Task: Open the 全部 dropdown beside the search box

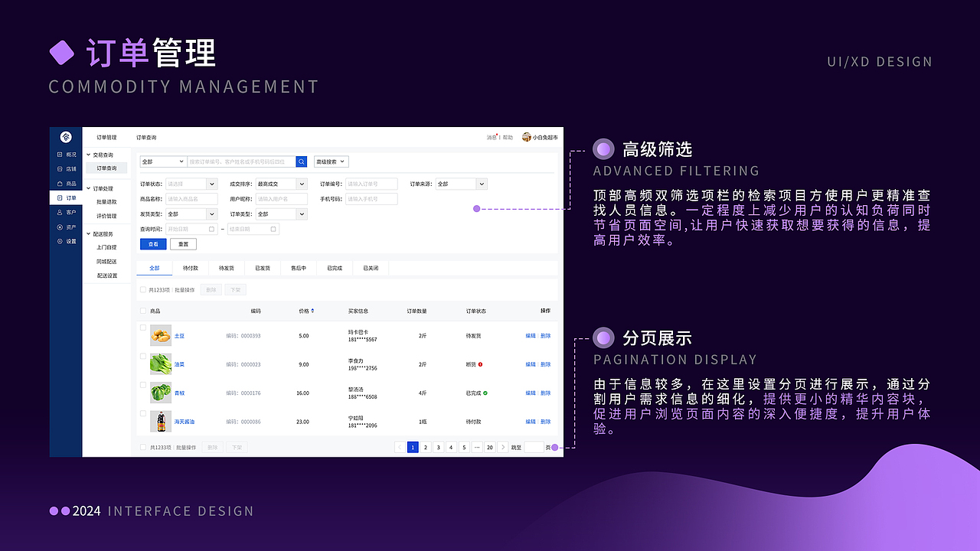Action: pyautogui.click(x=163, y=161)
